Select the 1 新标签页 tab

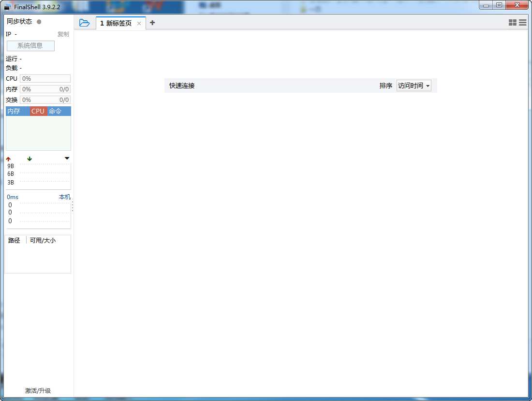click(116, 23)
